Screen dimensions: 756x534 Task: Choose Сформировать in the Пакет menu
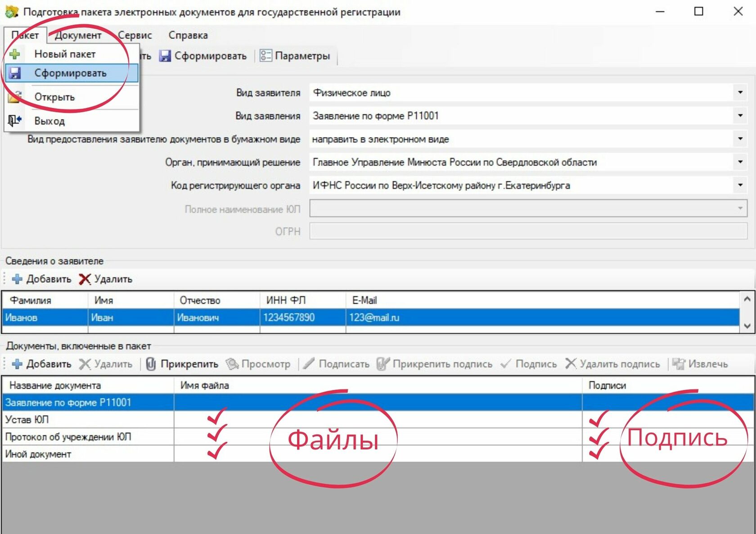point(72,73)
